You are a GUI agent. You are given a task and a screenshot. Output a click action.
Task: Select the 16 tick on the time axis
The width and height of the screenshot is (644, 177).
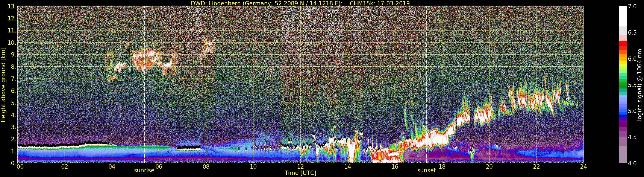point(395,167)
